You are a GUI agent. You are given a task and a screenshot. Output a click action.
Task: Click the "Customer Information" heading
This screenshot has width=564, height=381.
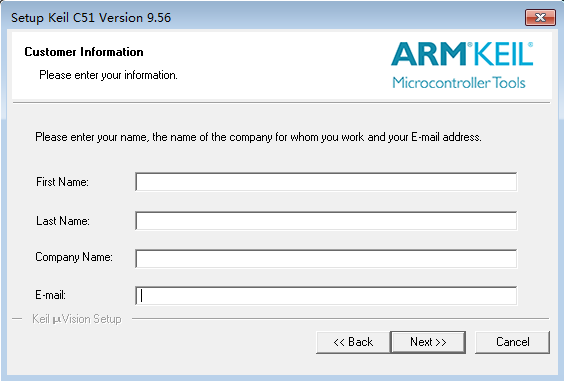point(84,52)
